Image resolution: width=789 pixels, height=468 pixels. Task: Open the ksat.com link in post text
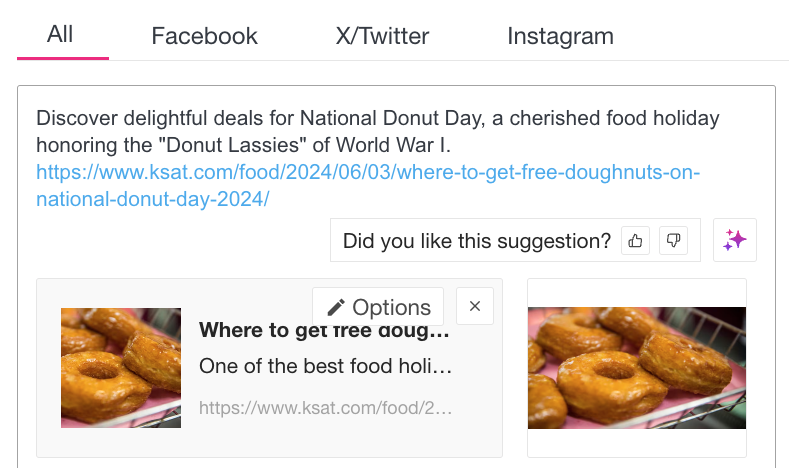(x=367, y=173)
